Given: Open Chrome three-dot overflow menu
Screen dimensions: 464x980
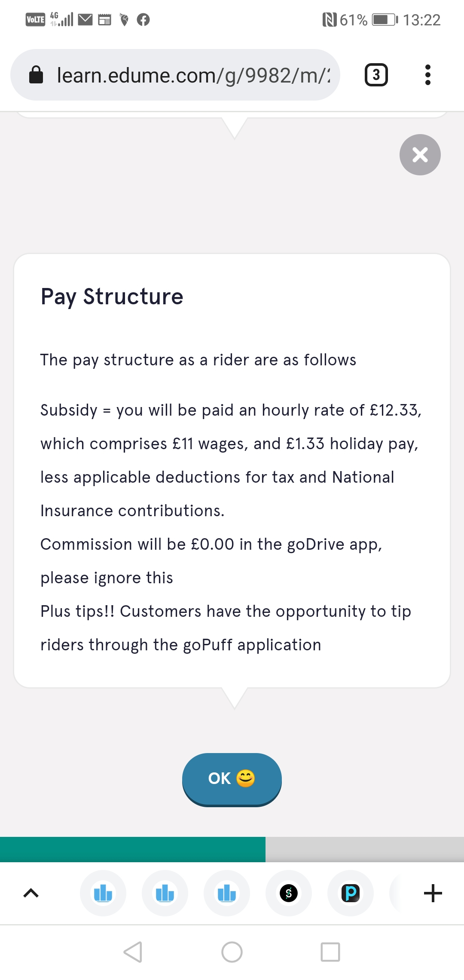Looking at the screenshot, I should pyautogui.click(x=427, y=75).
